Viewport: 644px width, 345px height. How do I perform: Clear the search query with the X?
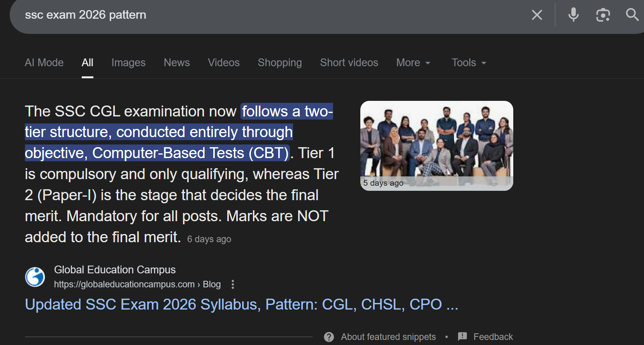click(x=537, y=15)
